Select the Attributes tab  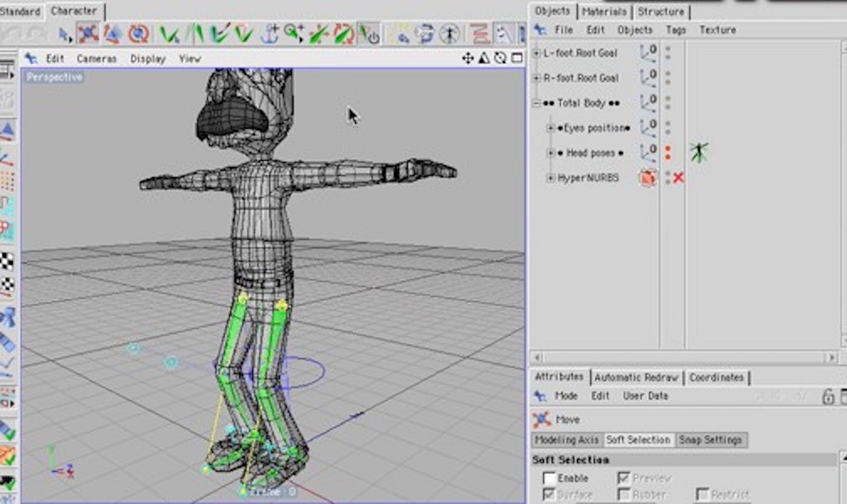pyautogui.click(x=559, y=377)
